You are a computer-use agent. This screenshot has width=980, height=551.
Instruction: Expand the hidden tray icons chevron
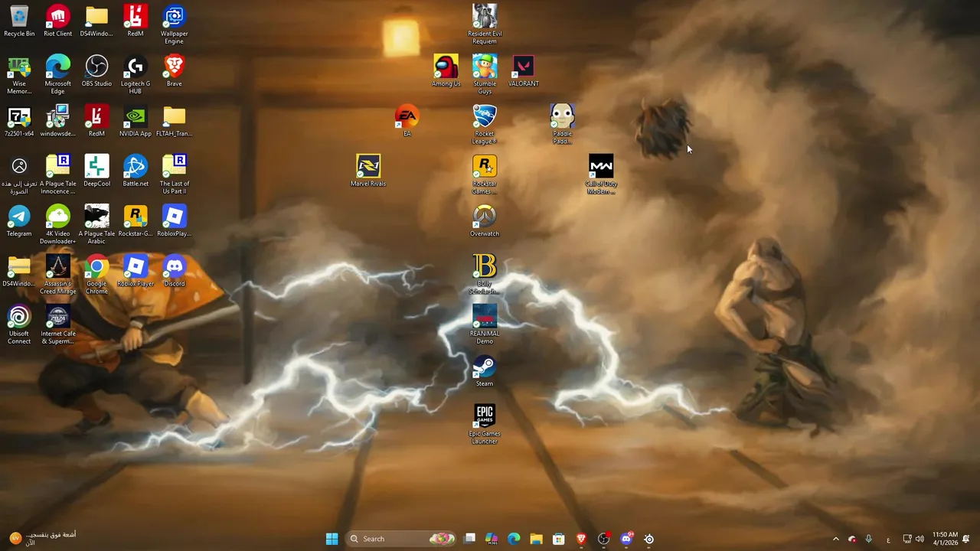click(835, 539)
